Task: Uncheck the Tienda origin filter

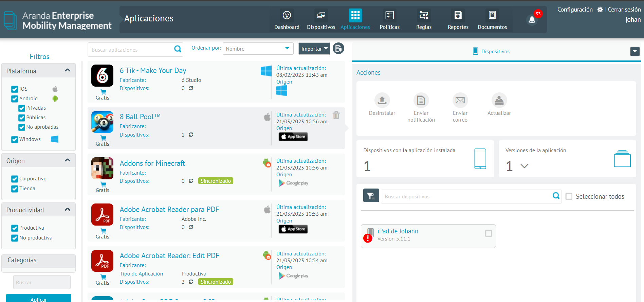Action: point(15,189)
